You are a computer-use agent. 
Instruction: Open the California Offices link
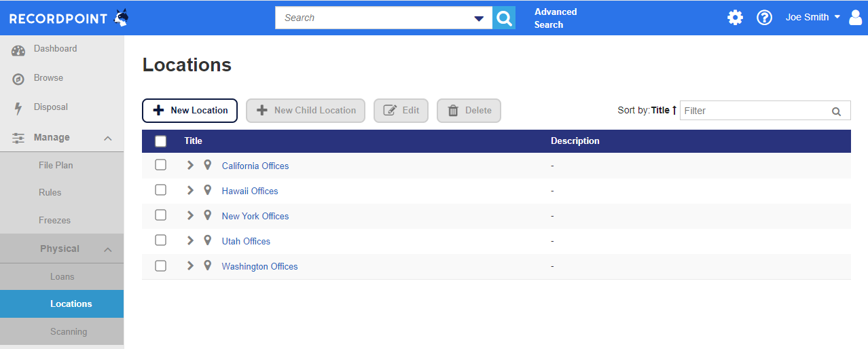tap(255, 166)
